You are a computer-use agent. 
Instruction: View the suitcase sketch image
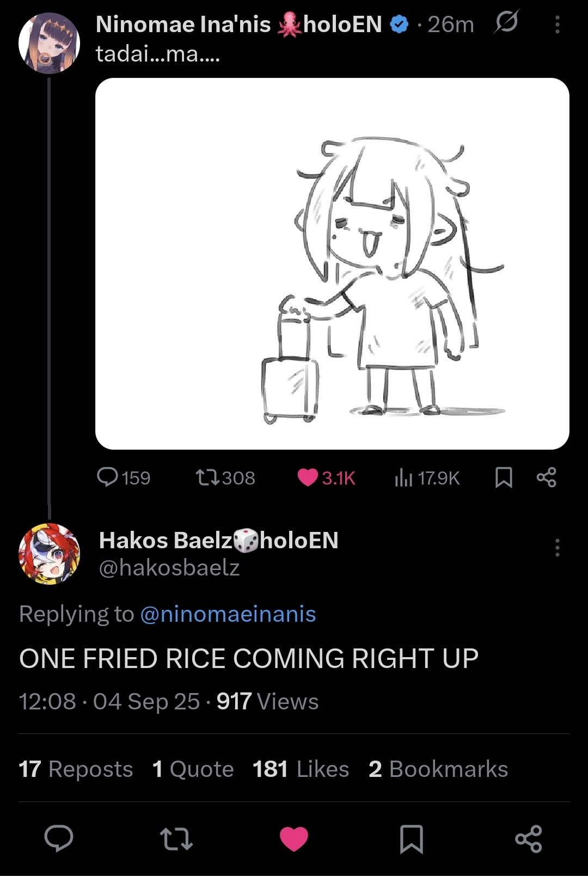pyautogui.click(x=332, y=264)
